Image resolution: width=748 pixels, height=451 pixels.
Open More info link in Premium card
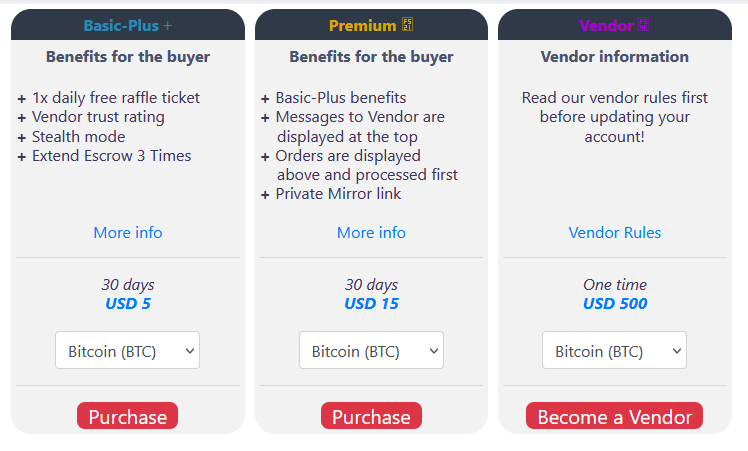[x=371, y=233]
